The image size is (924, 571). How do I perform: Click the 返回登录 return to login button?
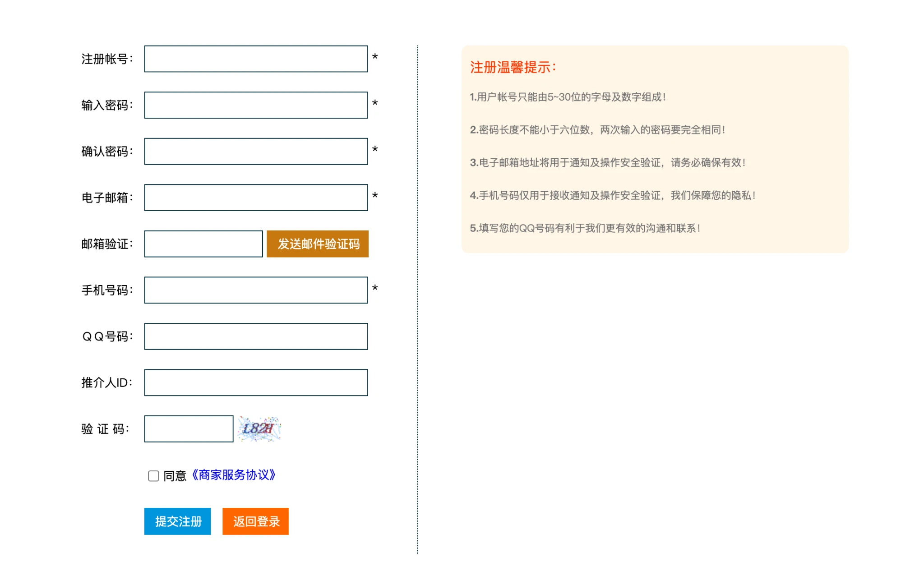(255, 521)
